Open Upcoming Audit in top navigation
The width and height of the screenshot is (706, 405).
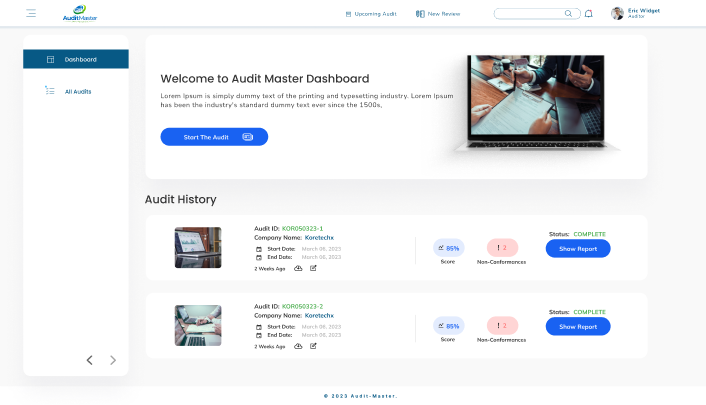pos(370,14)
